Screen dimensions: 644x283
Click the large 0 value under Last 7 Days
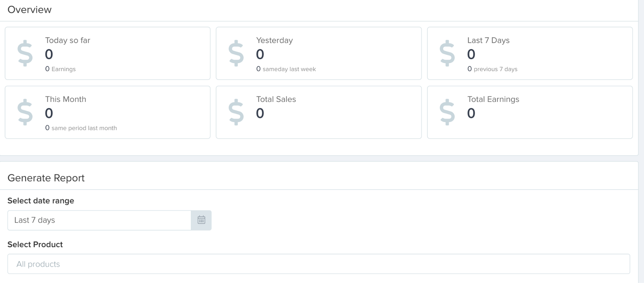[x=471, y=54]
